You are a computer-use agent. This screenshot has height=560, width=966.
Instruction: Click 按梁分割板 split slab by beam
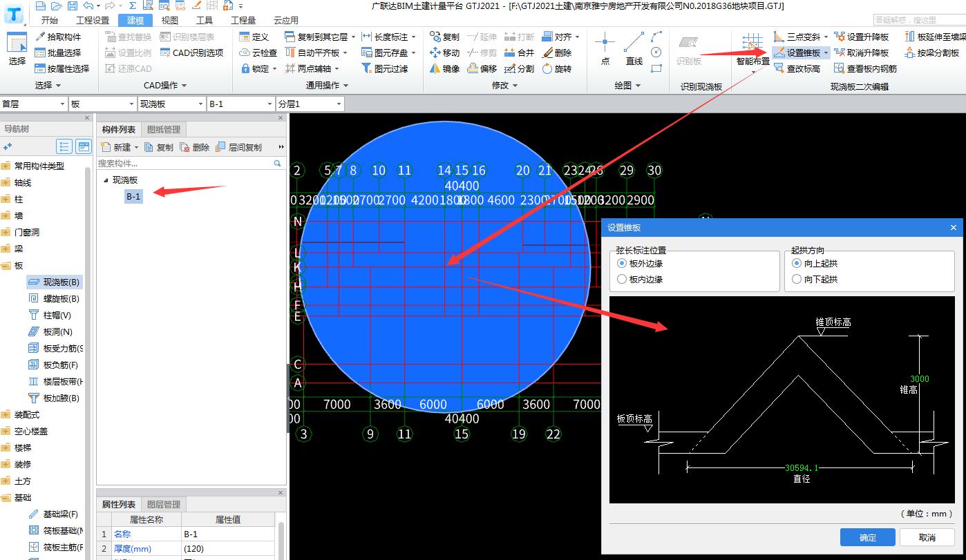tap(932, 52)
